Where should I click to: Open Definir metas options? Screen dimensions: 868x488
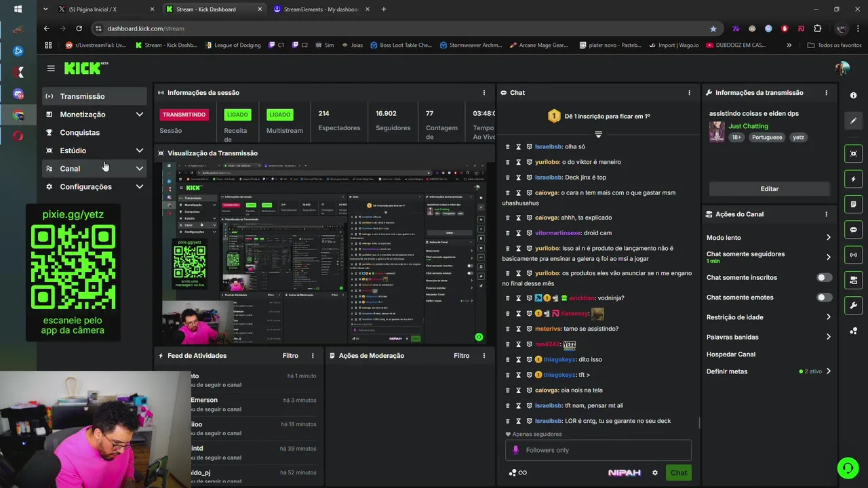tap(768, 371)
